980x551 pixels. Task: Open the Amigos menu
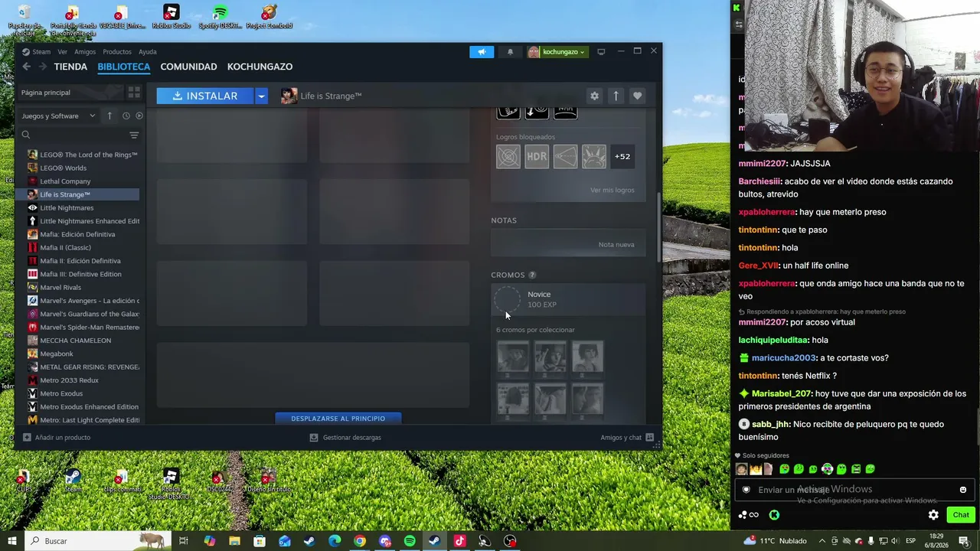[85, 52]
